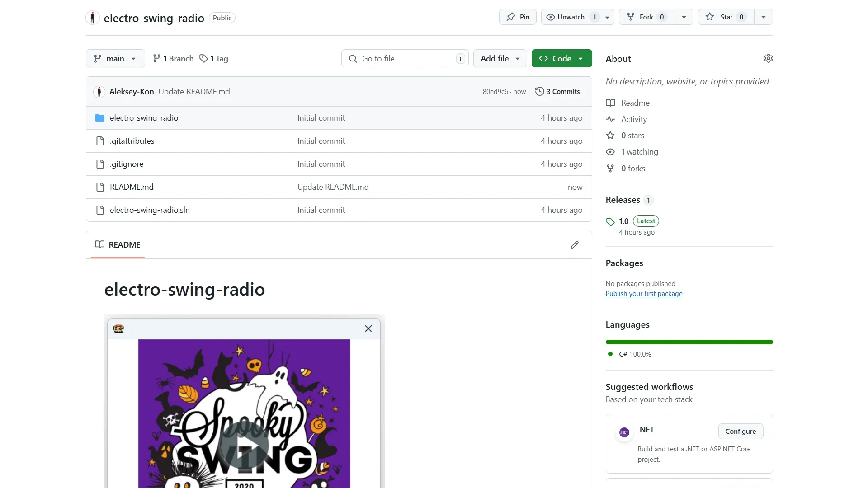Open the Packages heading link

point(624,263)
